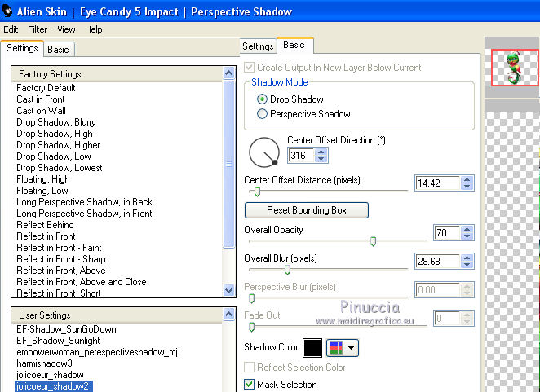Click Overall Blur slider handle
This screenshot has width=540, height=392.
point(288,271)
